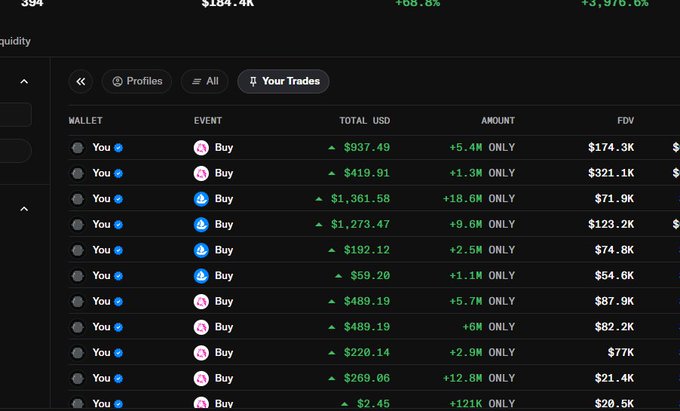
Task: Sort by AMOUNT column header
Action: pos(498,121)
